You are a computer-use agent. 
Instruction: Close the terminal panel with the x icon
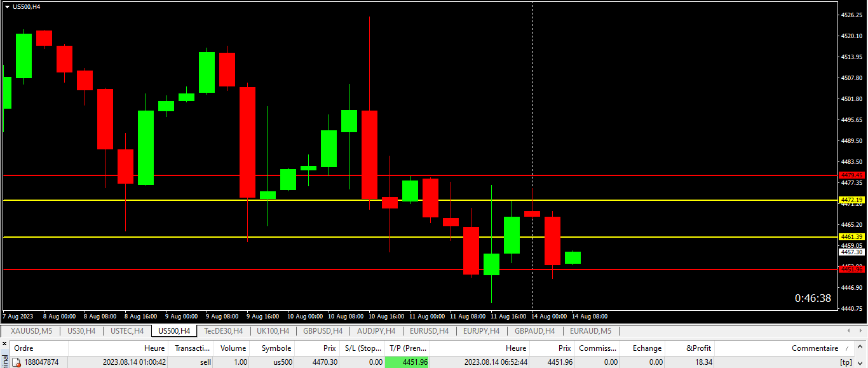pyautogui.click(x=4, y=344)
